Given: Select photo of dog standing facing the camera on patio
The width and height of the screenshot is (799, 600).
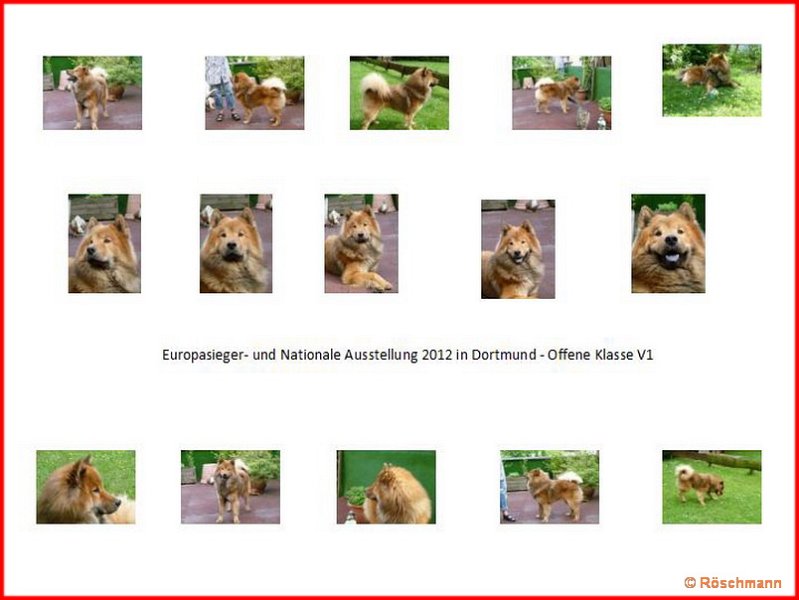Looking at the screenshot, I should tap(230, 487).
